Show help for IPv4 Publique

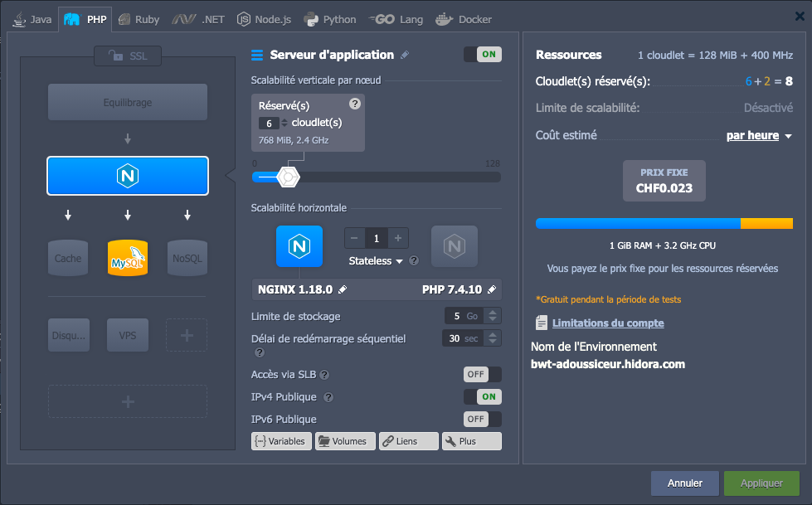point(328,397)
